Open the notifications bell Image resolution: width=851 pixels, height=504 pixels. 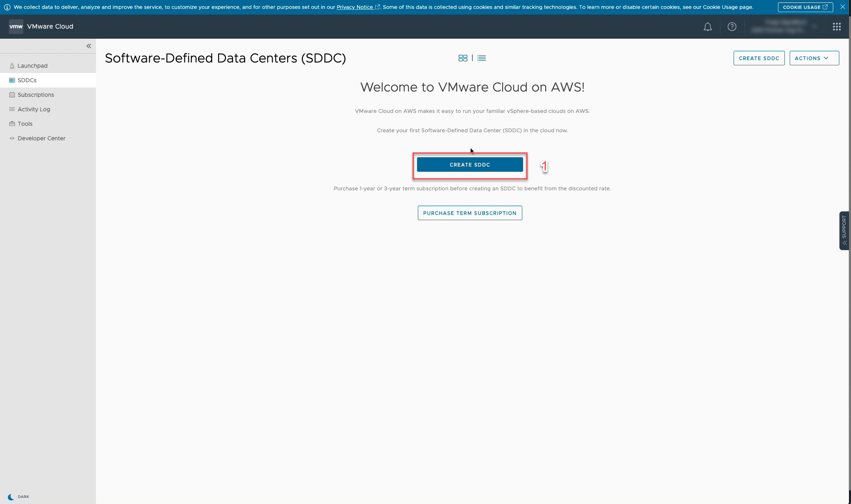click(x=707, y=27)
